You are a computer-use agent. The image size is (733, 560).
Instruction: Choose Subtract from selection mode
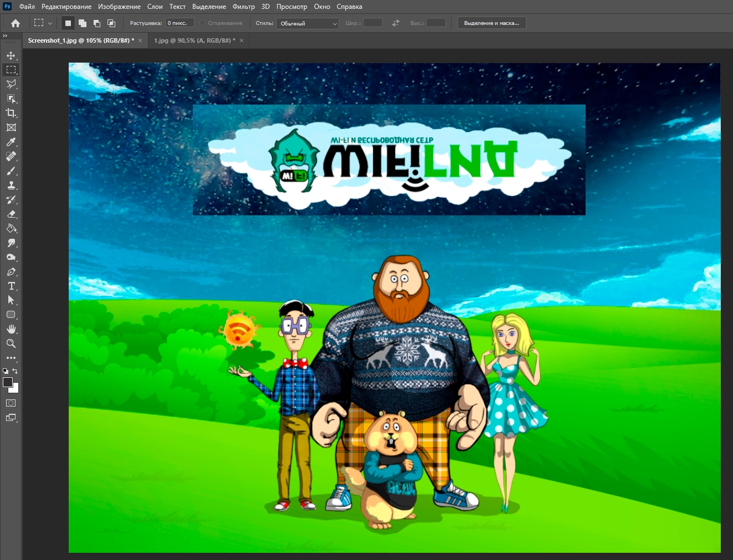click(x=97, y=23)
